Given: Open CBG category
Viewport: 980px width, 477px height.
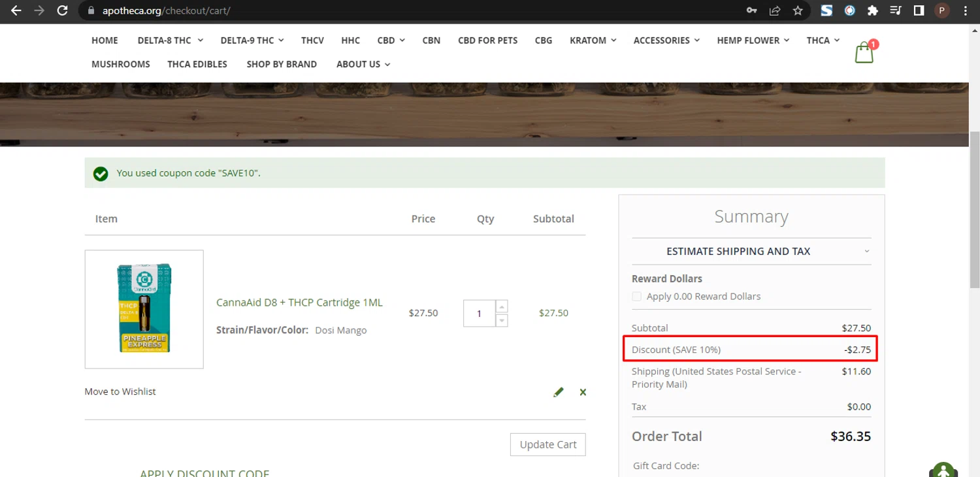Looking at the screenshot, I should tap(544, 41).
